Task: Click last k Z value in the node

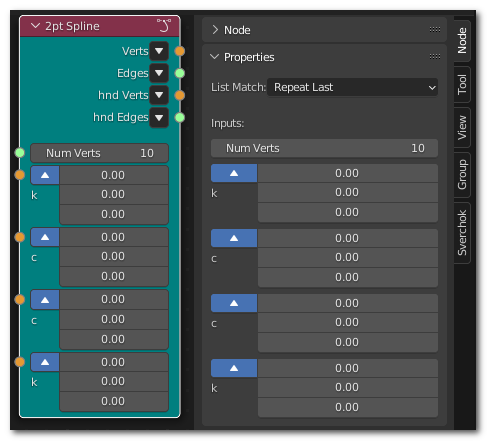Action: (x=114, y=401)
